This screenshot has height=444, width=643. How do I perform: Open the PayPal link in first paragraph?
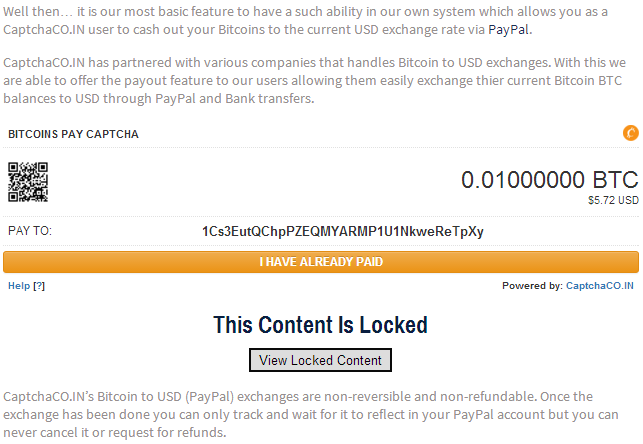(508, 30)
